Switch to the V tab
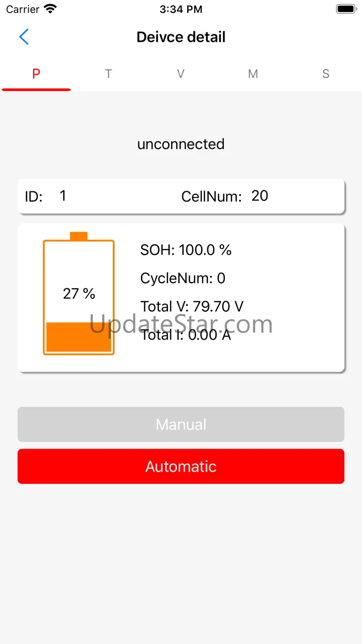The height and width of the screenshot is (644, 362). coord(181,74)
